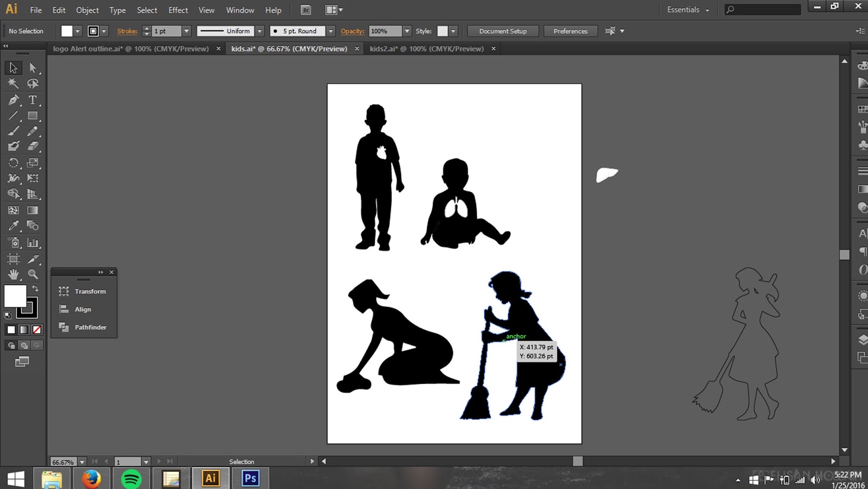Screen dimensions: 868x489
Task: Select the Free Transform tool
Action: pos(33,178)
